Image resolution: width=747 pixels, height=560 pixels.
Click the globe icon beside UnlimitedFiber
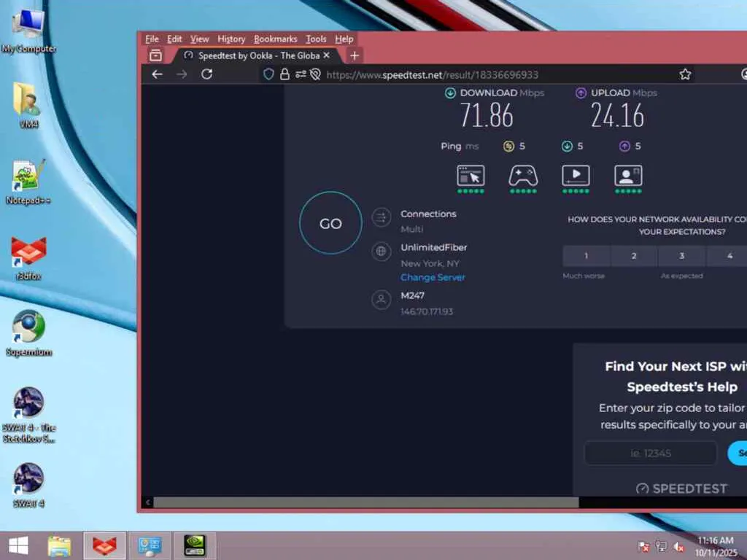pos(381,252)
